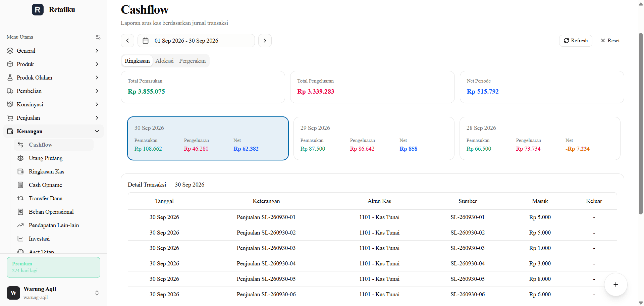
Task: Click the Refresh button
Action: coord(576,41)
